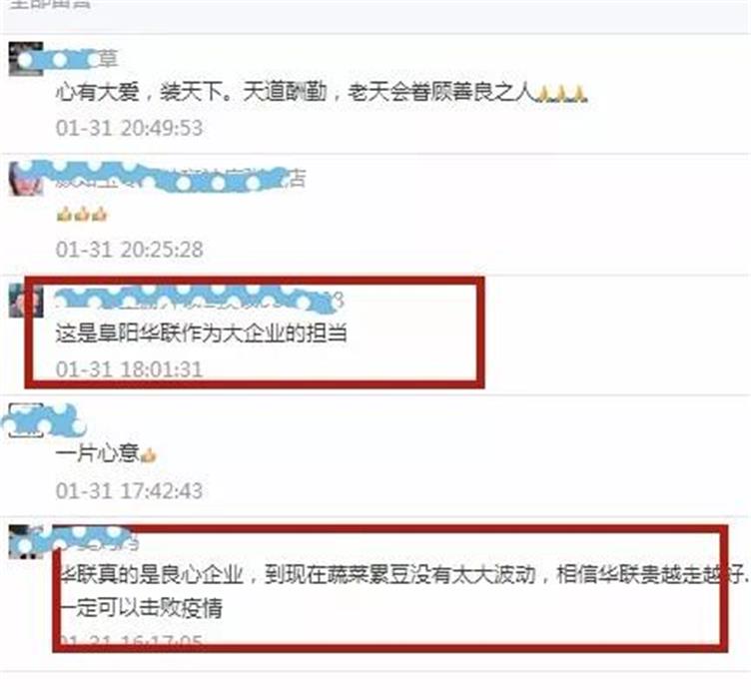Open avatar of the last commenter
The width and height of the screenshot is (751, 700).
coord(26,541)
